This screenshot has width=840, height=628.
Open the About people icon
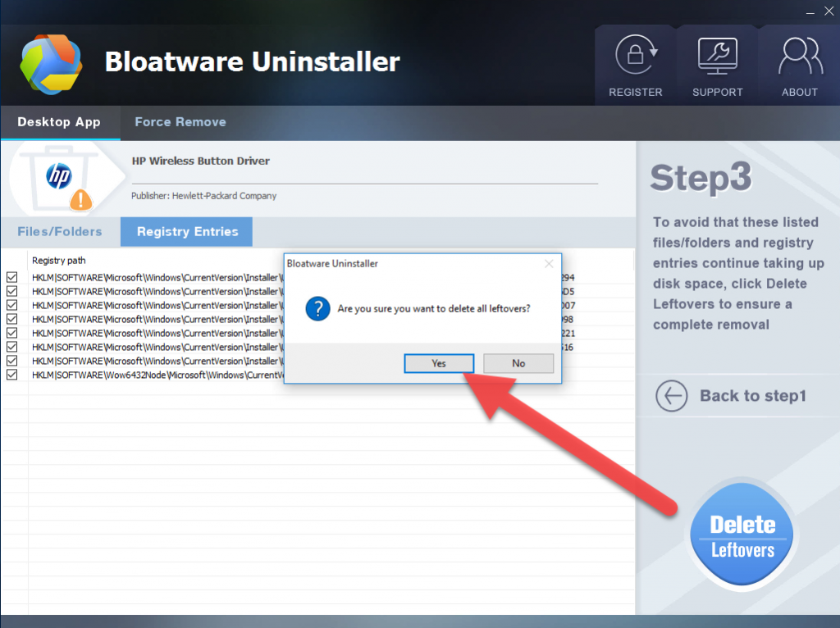pyautogui.click(x=800, y=56)
